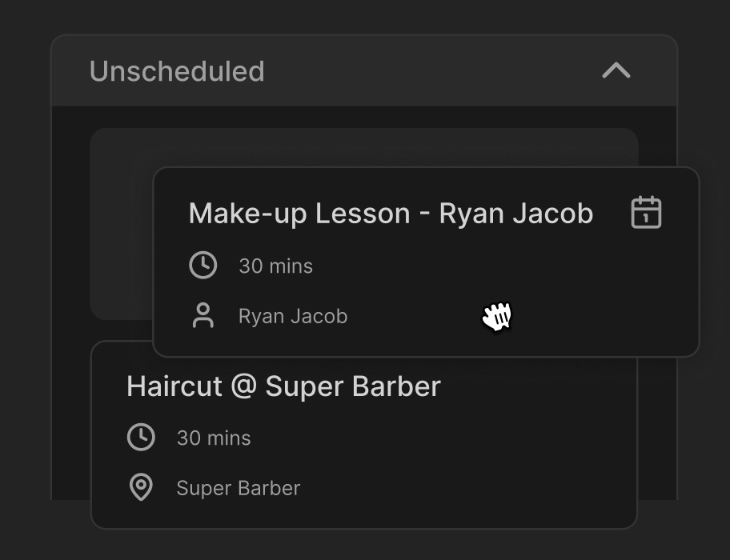Click the clock icon showing 30 mins duration
Image resolution: width=730 pixels, height=560 pixels.
(204, 266)
